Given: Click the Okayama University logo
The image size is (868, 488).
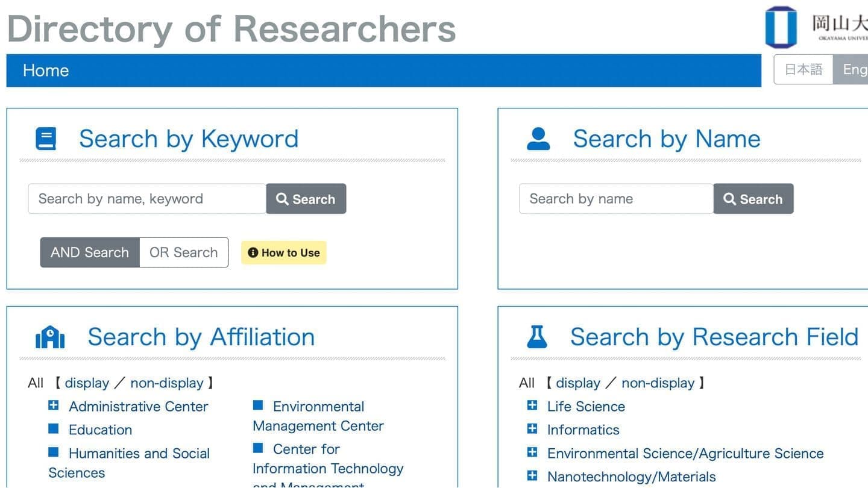Looking at the screenshot, I should 781,27.
